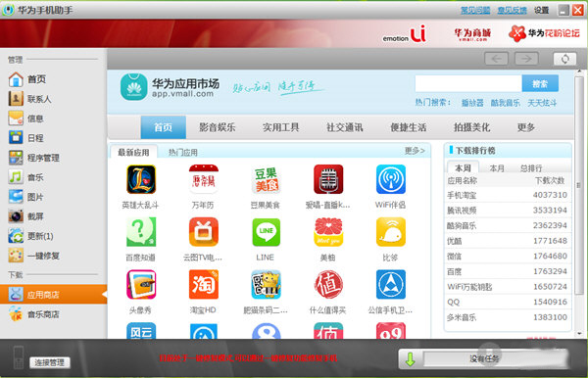Open the 信息 messages envelope icon
The image size is (588, 378).
tap(16, 118)
